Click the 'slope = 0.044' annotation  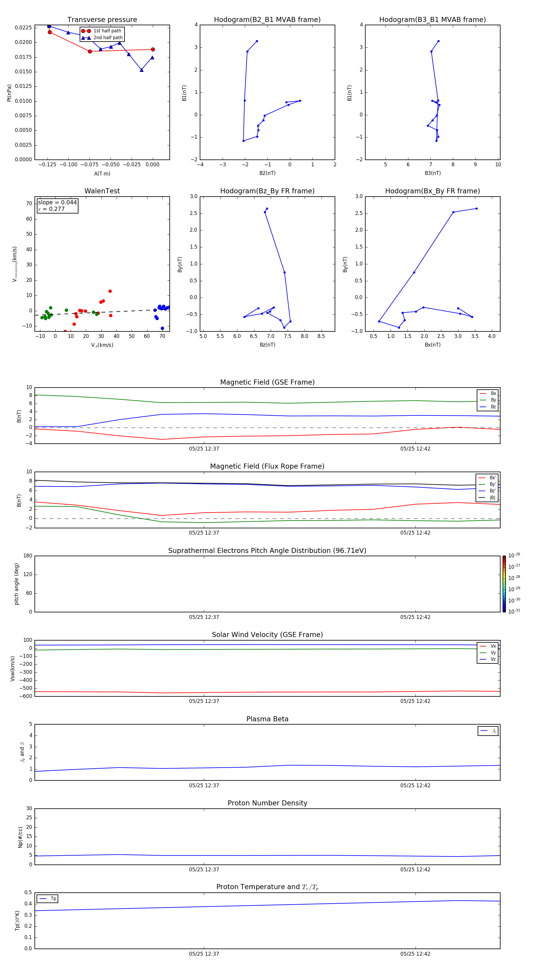pyautogui.click(x=57, y=203)
